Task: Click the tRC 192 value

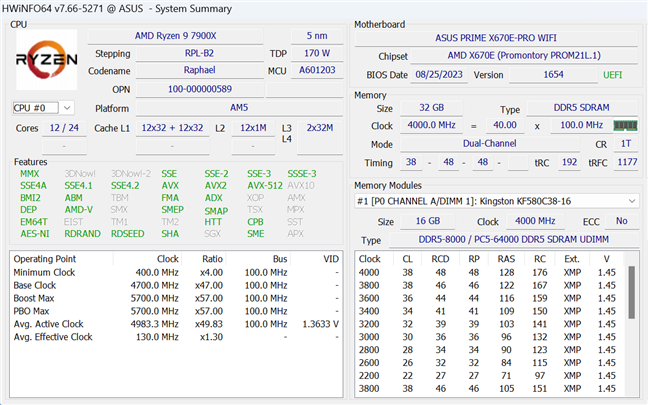Action: point(569,162)
